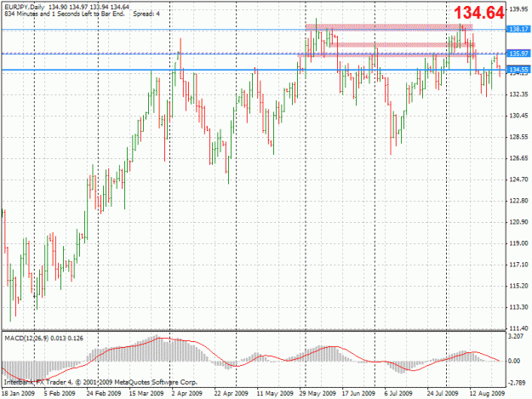
Task: Click the MACD scale value -2.789
Action: pyautogui.click(x=517, y=383)
